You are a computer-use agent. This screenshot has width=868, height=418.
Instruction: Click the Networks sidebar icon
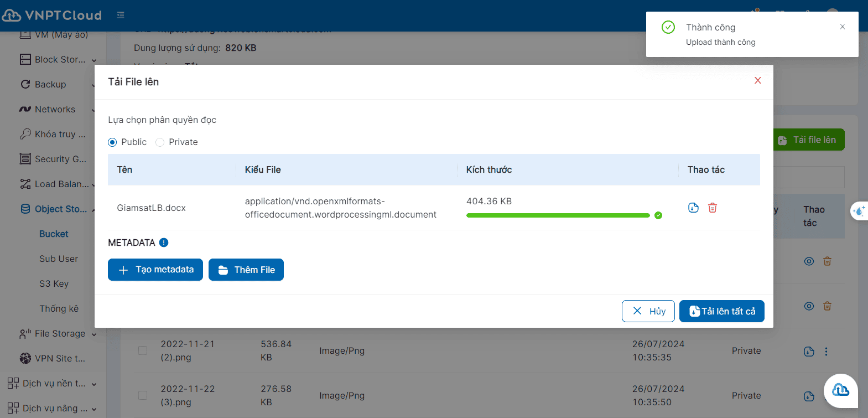(x=25, y=109)
